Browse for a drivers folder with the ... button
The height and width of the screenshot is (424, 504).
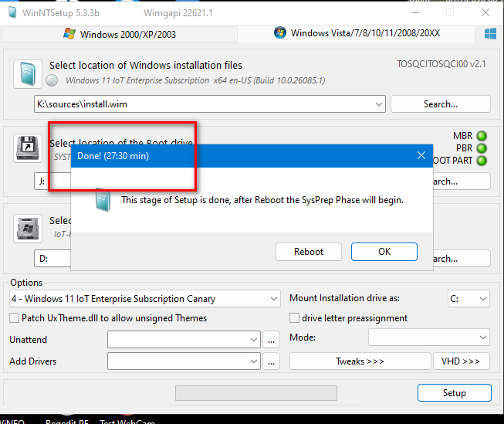[271, 361]
